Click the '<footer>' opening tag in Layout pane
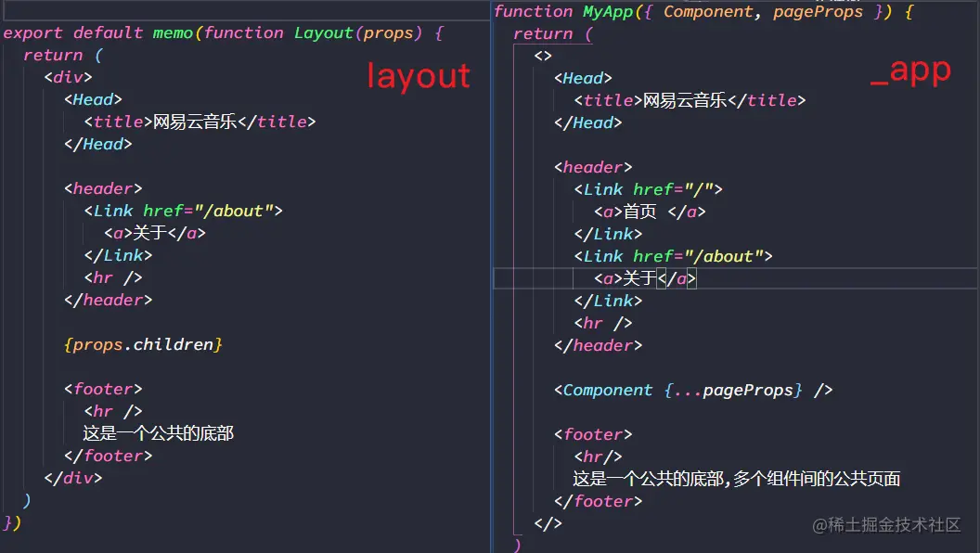Screen dimensions: 980x553 (x=103, y=389)
